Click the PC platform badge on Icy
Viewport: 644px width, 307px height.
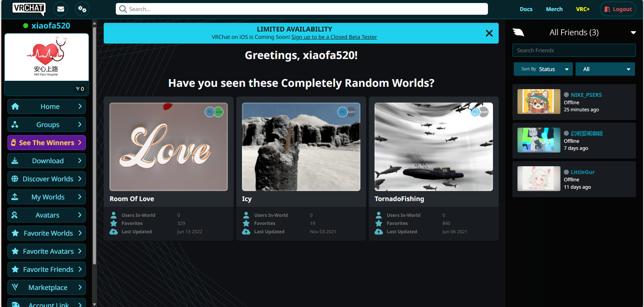(x=342, y=112)
